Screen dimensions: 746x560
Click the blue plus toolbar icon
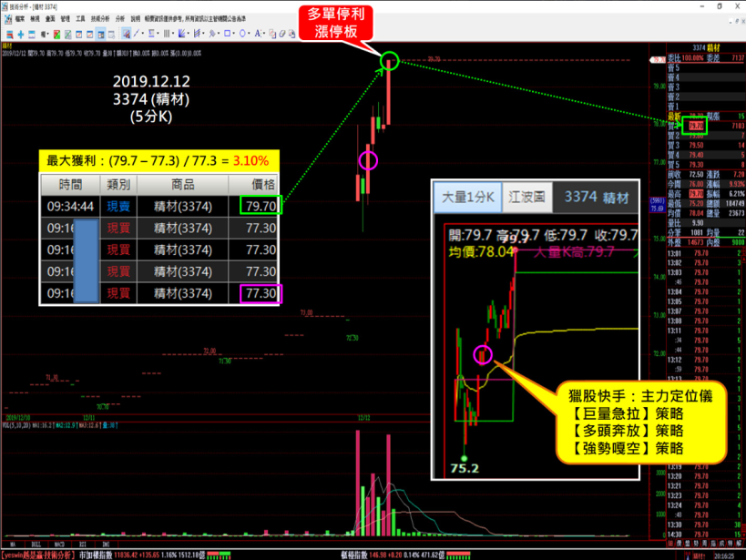tap(20, 35)
